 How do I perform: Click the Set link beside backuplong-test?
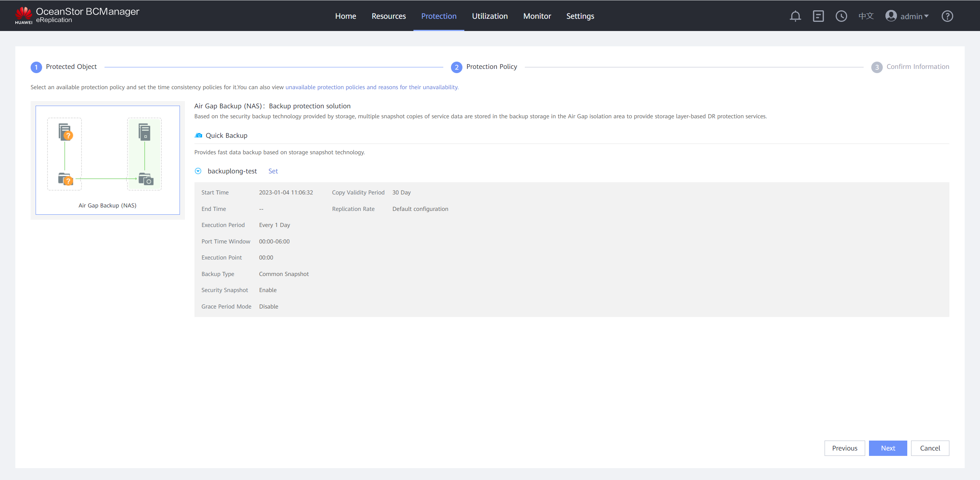point(273,171)
